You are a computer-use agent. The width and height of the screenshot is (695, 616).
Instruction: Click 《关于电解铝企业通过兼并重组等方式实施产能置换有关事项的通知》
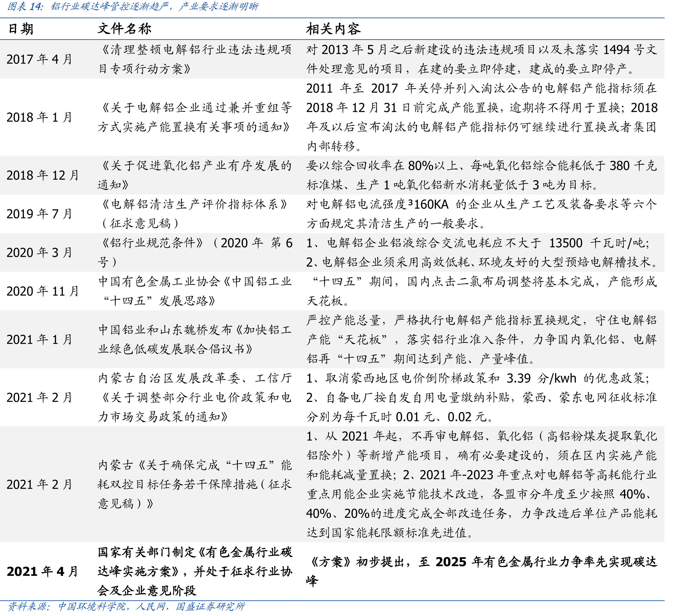pyautogui.click(x=195, y=117)
